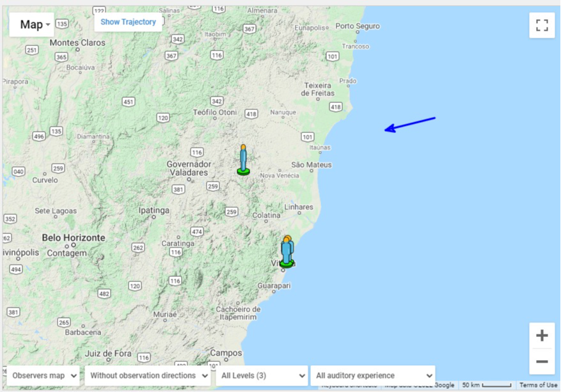Expand the Observers map dropdown

[44, 375]
